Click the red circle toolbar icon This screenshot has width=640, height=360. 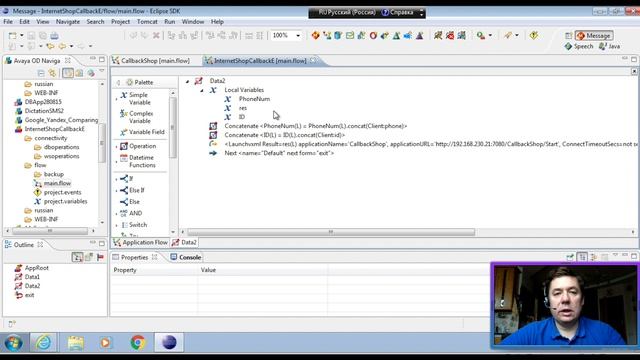point(373,36)
